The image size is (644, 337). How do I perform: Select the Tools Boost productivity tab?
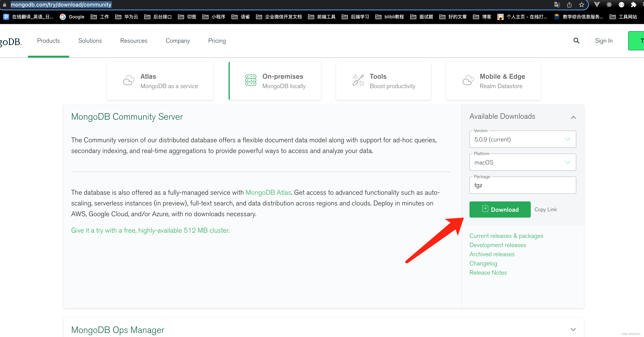click(383, 81)
